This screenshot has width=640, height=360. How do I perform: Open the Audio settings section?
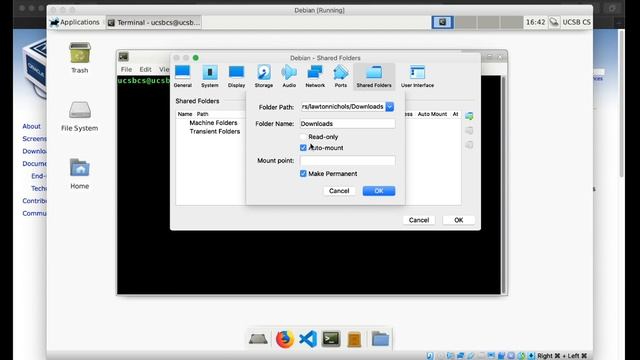289,76
